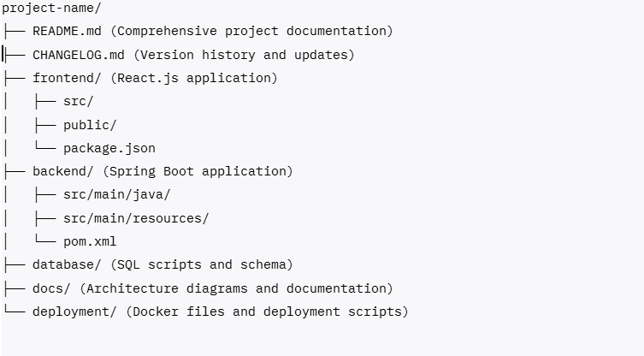The image size is (644, 356).
Task: Click the project-name/ root folder
Action: click(51, 8)
